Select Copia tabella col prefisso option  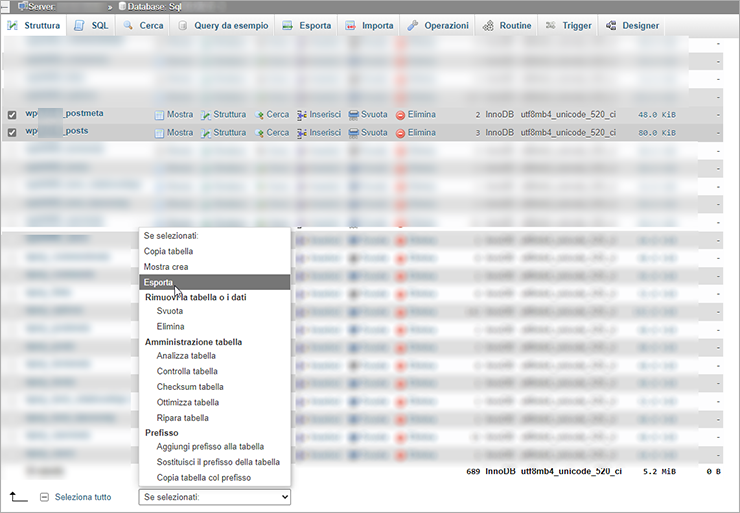204,478
